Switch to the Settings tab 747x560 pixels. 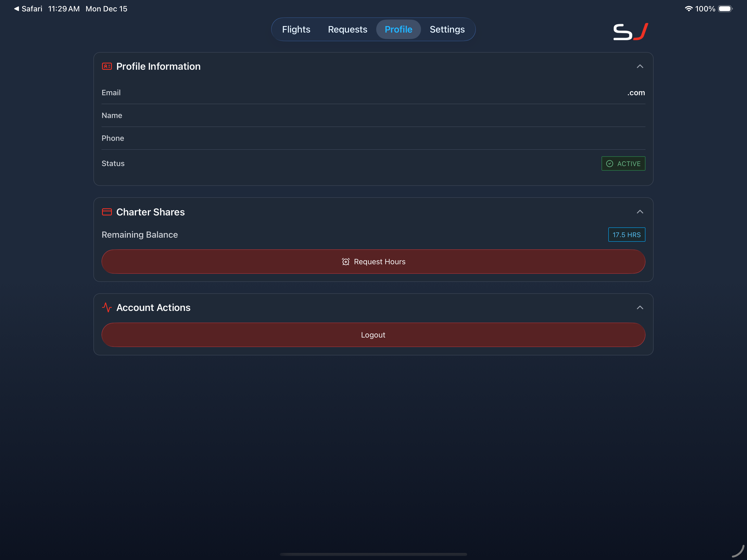coord(447,29)
